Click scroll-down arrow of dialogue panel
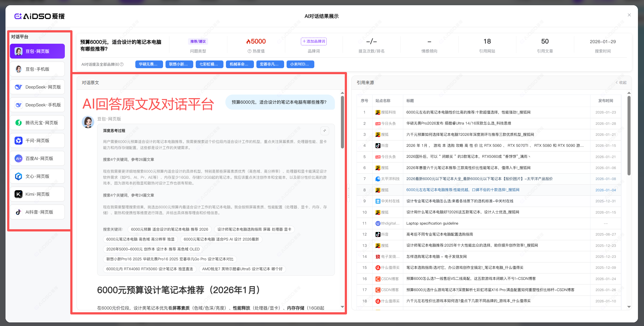The image size is (644, 326). click(342, 307)
